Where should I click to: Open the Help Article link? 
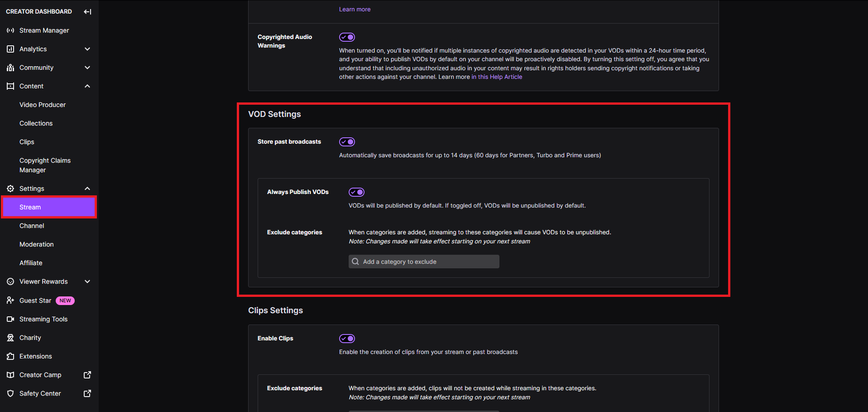click(497, 77)
